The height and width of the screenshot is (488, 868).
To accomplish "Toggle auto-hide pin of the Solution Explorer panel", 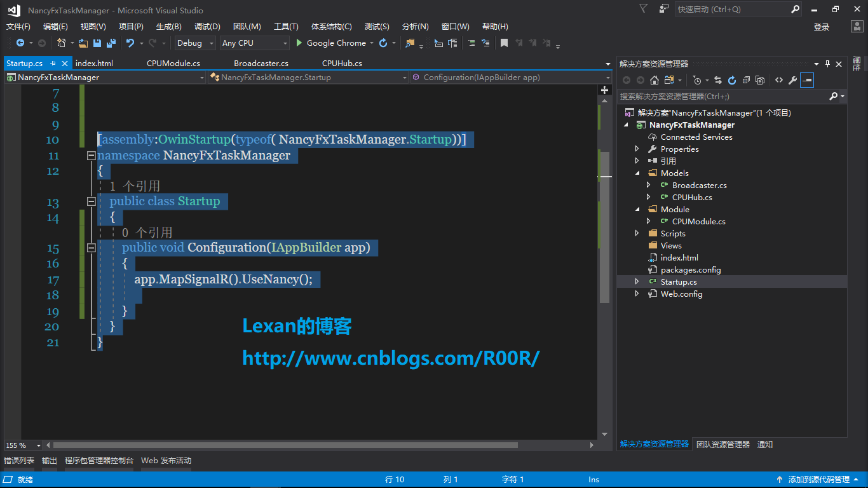I will click(827, 64).
